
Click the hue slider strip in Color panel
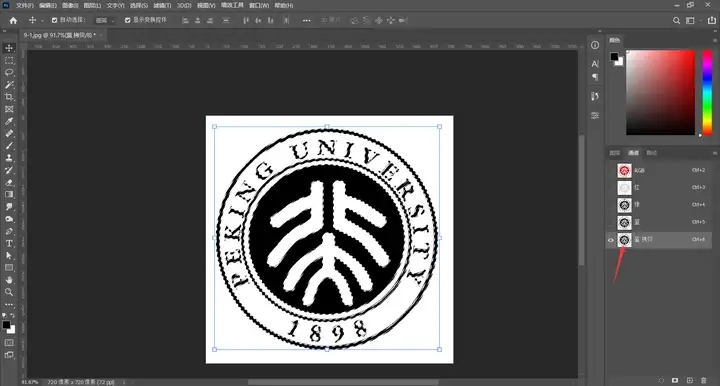click(x=708, y=92)
